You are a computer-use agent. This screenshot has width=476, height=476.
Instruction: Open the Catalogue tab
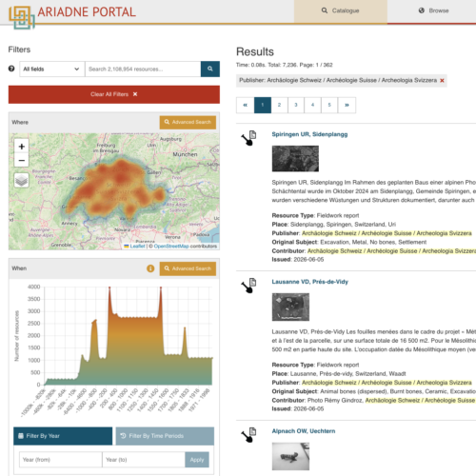coord(341,10)
